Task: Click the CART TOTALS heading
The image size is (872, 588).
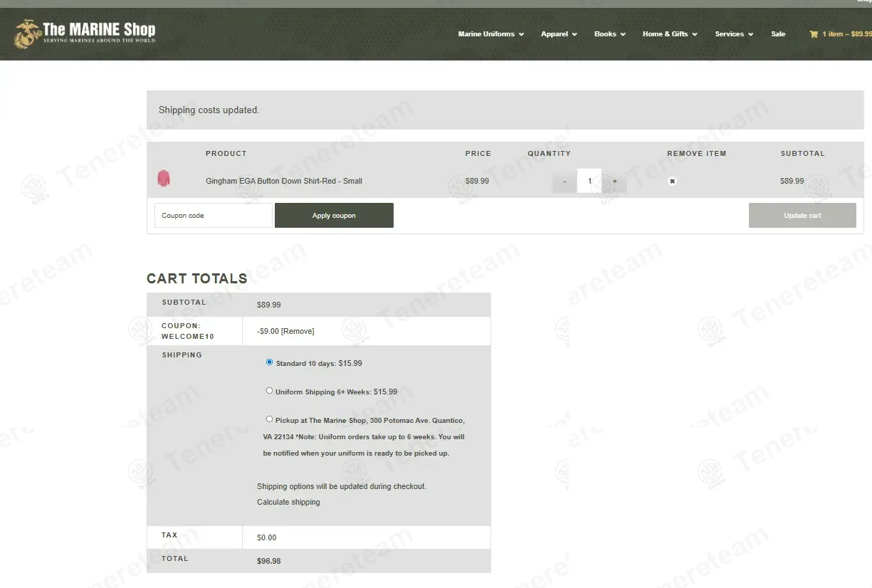Action: [197, 278]
